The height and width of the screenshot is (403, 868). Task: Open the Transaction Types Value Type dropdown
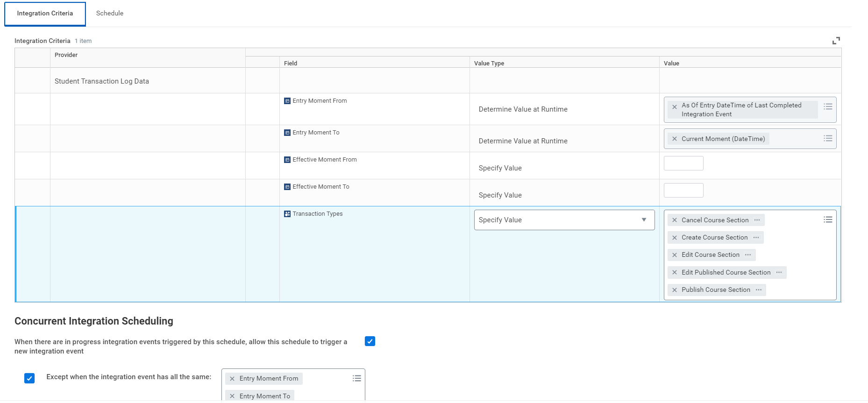tap(564, 220)
